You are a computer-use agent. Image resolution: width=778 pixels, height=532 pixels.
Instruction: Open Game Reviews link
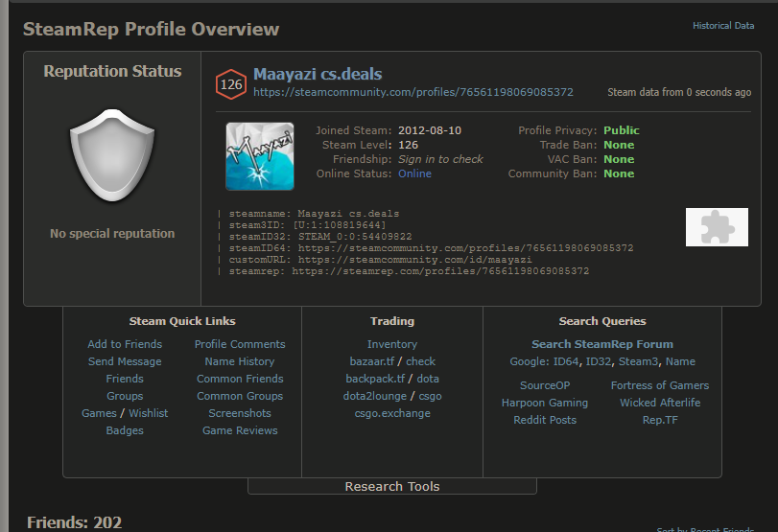240,430
